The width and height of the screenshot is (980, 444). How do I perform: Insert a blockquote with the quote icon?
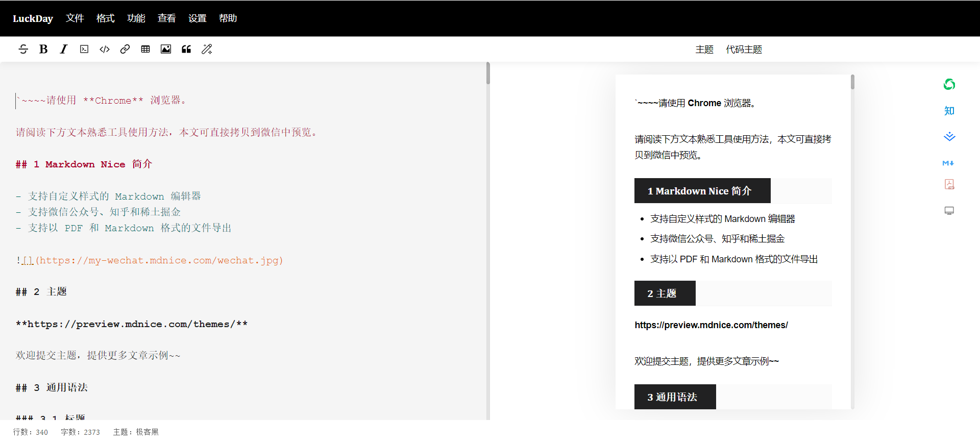(x=186, y=49)
